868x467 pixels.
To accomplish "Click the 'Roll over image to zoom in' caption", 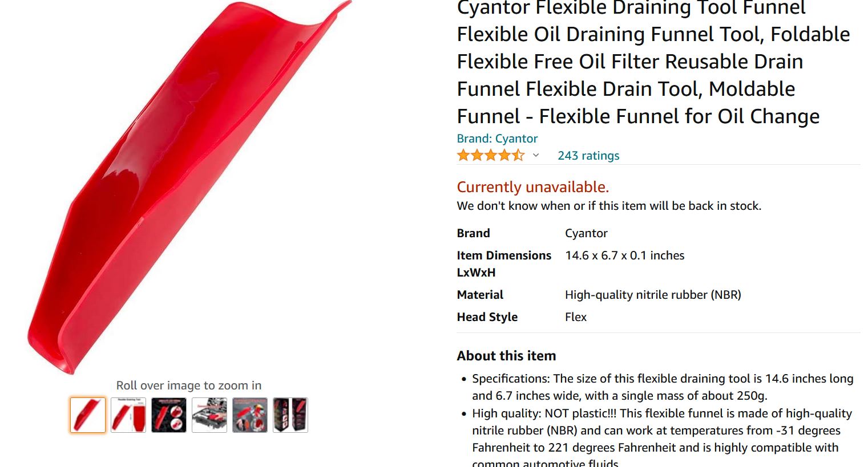I will point(189,385).
